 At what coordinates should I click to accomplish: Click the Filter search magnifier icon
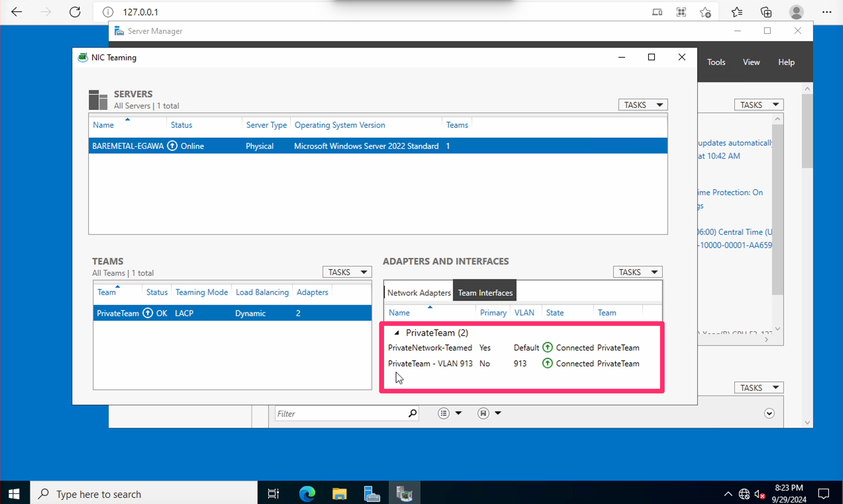(412, 413)
